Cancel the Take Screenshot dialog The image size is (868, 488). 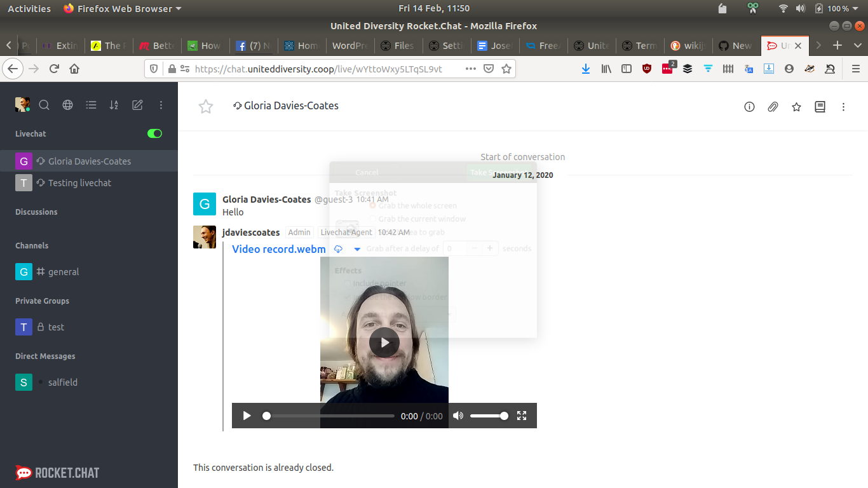(367, 172)
